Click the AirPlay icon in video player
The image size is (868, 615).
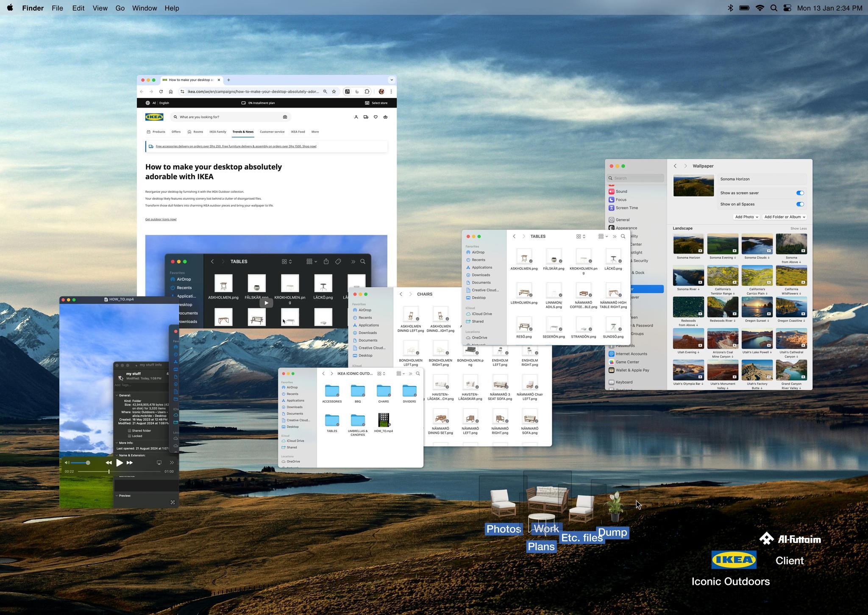pos(159,463)
